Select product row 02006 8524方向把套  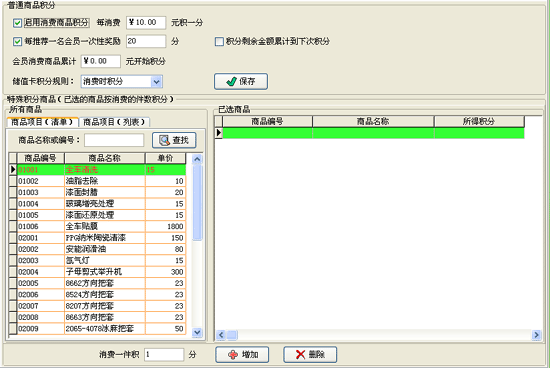coord(101,294)
